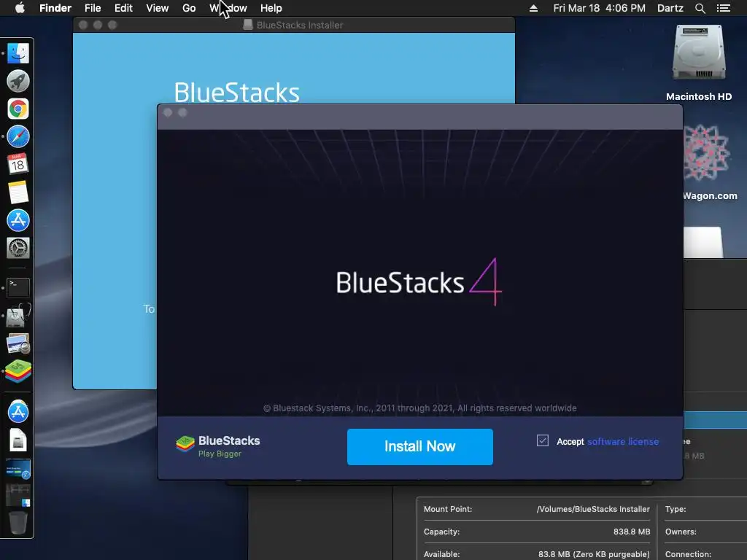Click the Owners label in info table

(x=681, y=532)
